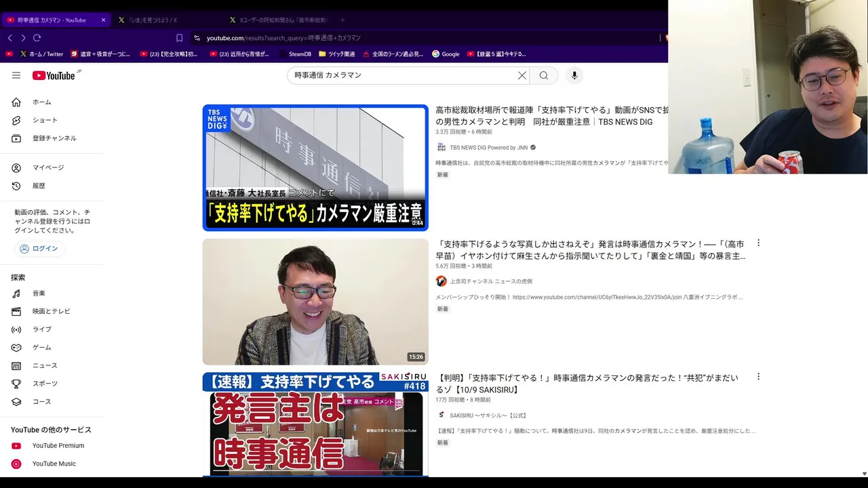Image resolution: width=868 pixels, height=488 pixels.
Task: Open more options for SAKISIRU video
Action: tap(758, 376)
